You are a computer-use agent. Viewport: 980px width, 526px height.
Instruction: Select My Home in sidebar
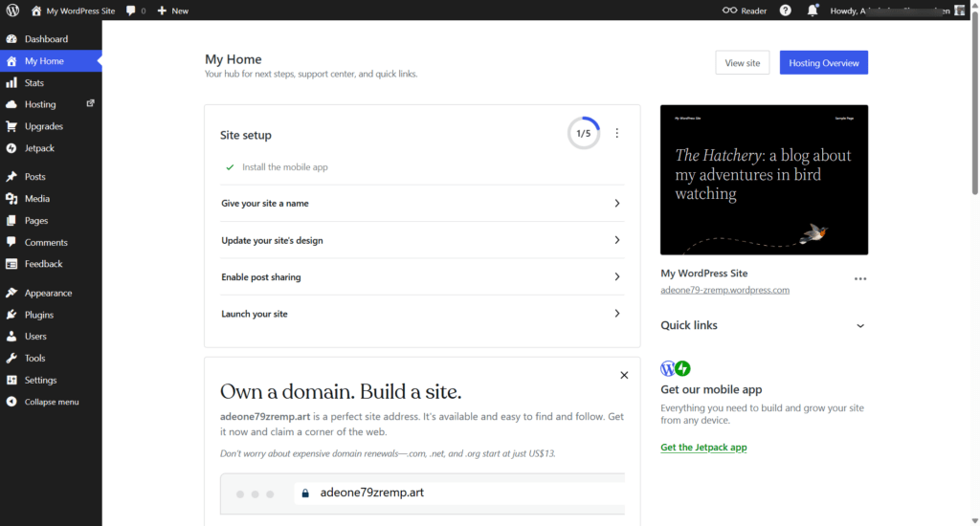[52, 60]
